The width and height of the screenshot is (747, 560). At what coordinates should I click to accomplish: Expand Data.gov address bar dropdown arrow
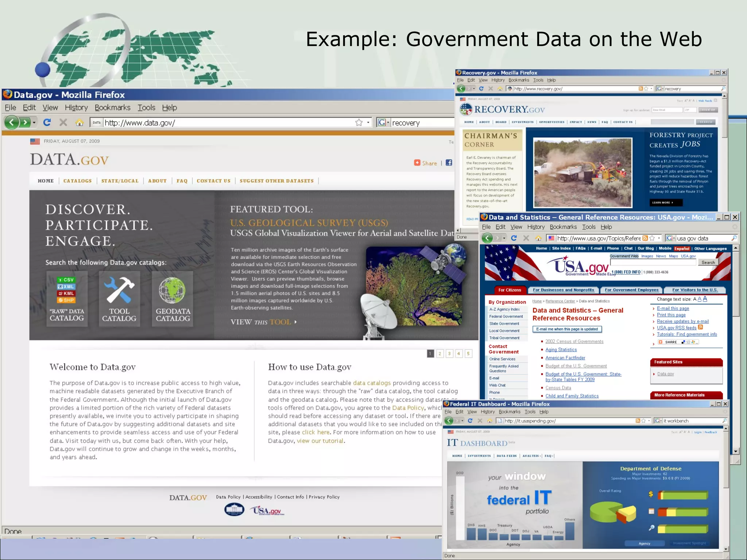[x=368, y=122]
